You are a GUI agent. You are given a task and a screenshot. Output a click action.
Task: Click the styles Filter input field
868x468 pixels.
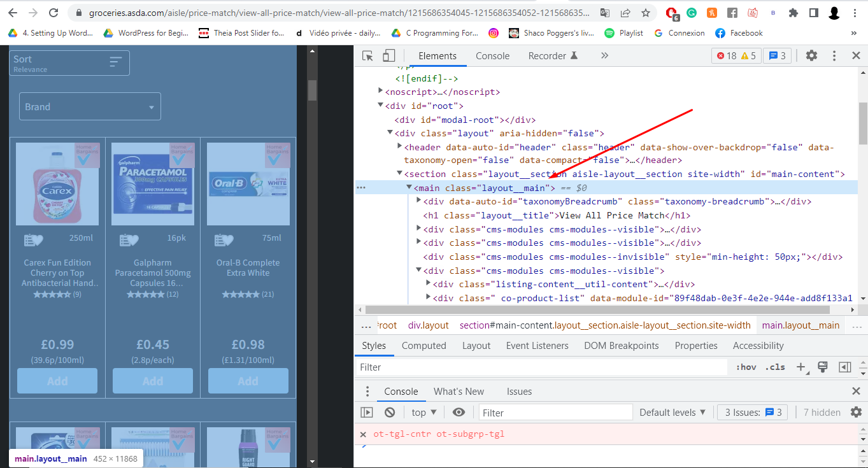541,367
